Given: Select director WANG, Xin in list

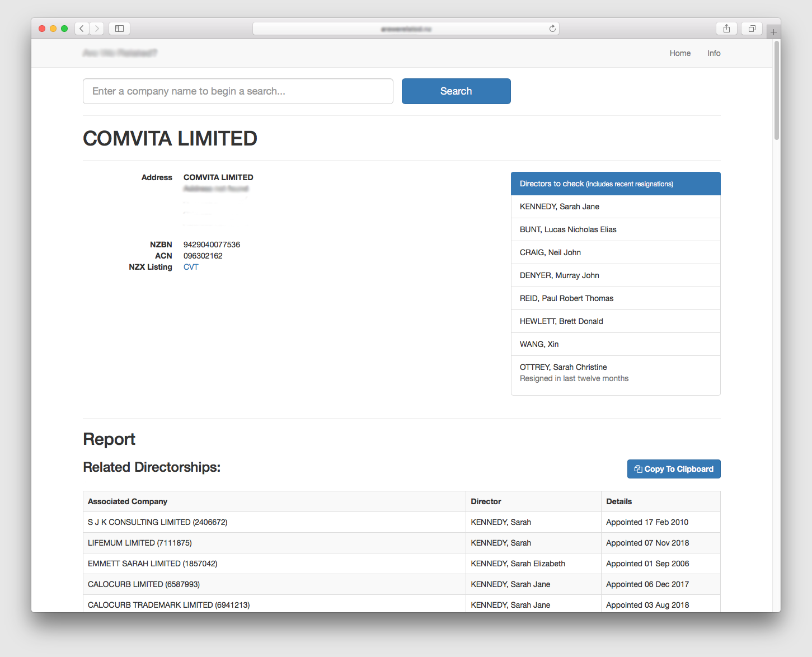Looking at the screenshot, I should tap(539, 344).
